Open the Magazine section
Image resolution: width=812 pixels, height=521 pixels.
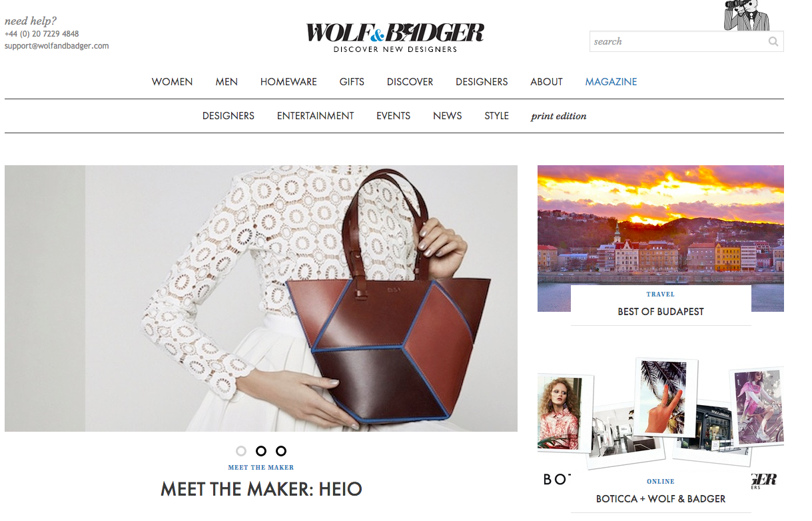tap(611, 82)
